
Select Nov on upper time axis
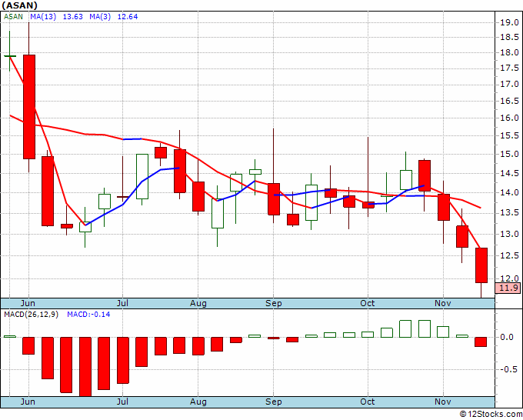pos(443,303)
